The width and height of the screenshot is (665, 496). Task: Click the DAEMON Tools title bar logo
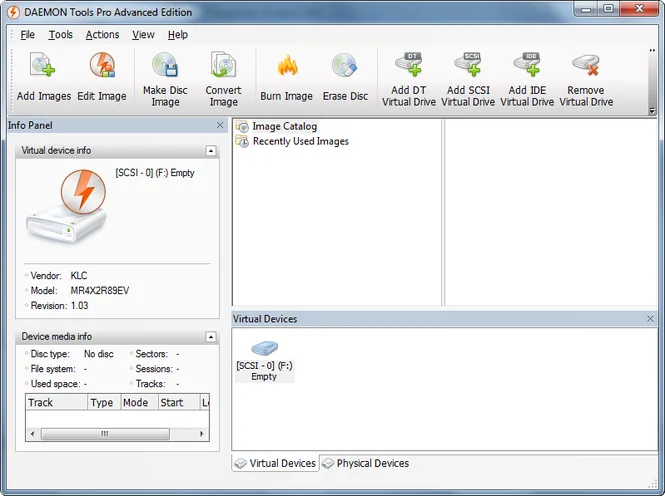13,12
